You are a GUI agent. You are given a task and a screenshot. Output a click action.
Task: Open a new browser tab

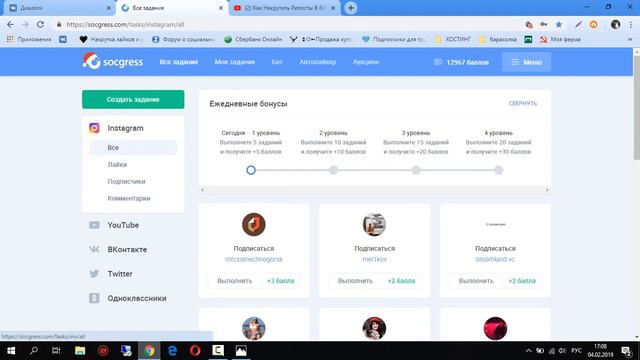351,8
